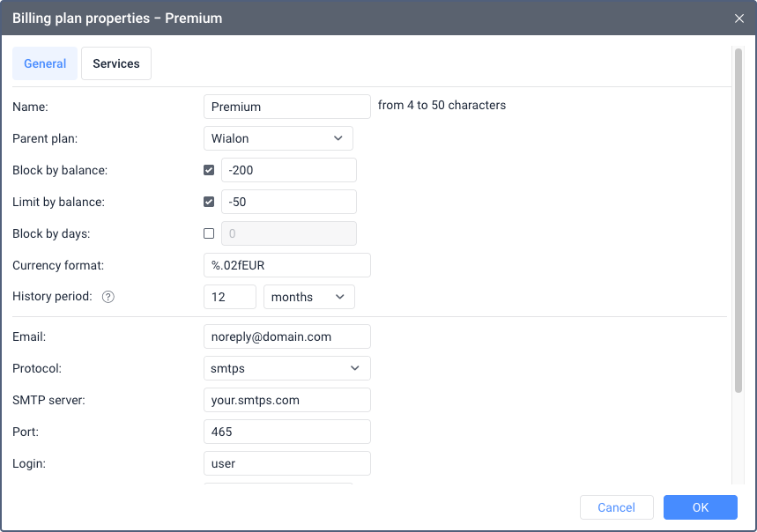The image size is (757, 532).
Task: Edit the Currency format field
Action: tap(286, 265)
